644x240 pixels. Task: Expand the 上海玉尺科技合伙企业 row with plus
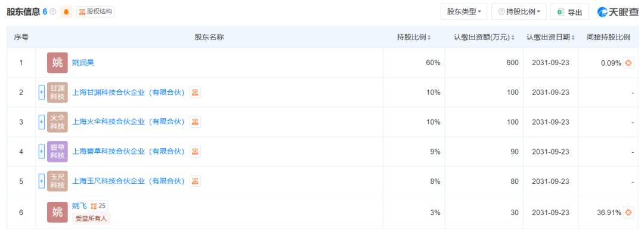tap(42, 181)
